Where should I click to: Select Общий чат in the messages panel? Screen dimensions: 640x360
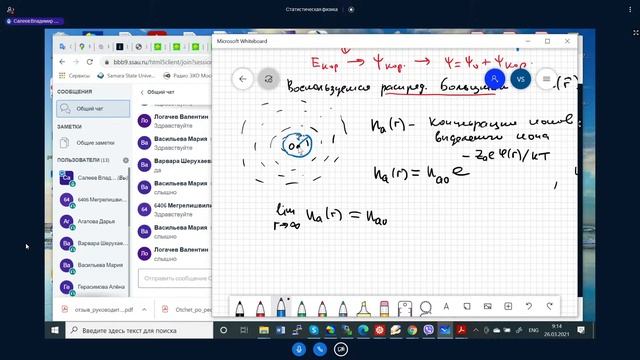93,109
